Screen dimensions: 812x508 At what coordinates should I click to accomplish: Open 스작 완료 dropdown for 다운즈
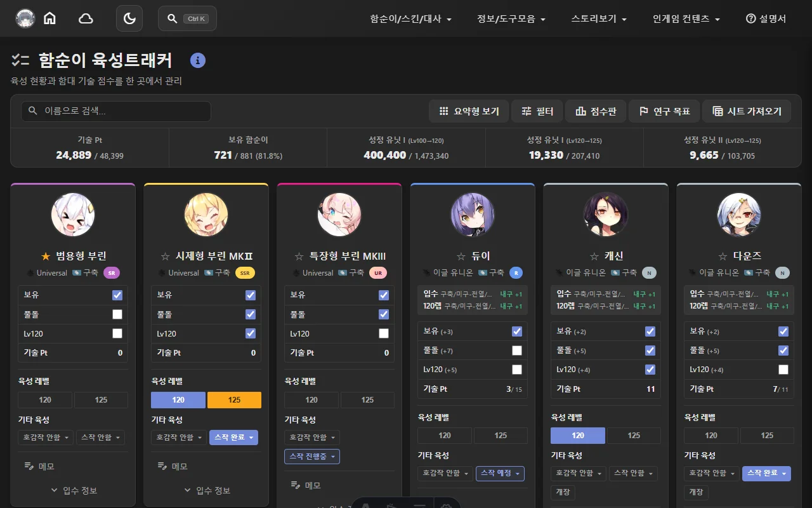766,473
